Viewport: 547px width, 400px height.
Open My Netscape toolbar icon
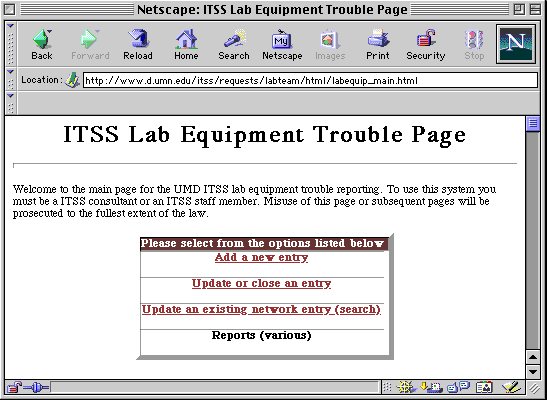click(282, 45)
